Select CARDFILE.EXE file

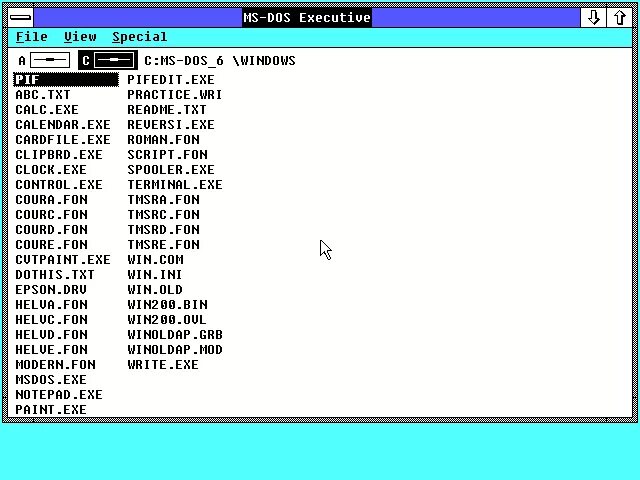click(x=63, y=140)
